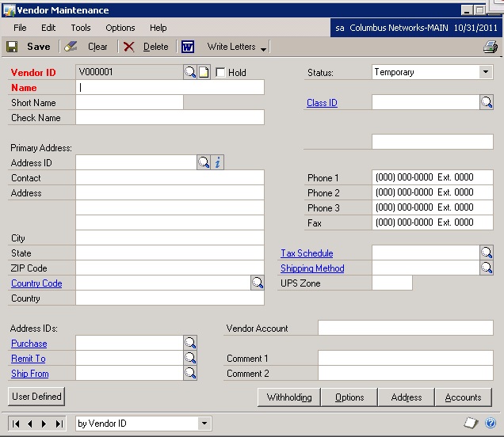Image resolution: width=504 pixels, height=437 pixels.
Task: Go to the previous vendor record
Action: (x=30, y=424)
